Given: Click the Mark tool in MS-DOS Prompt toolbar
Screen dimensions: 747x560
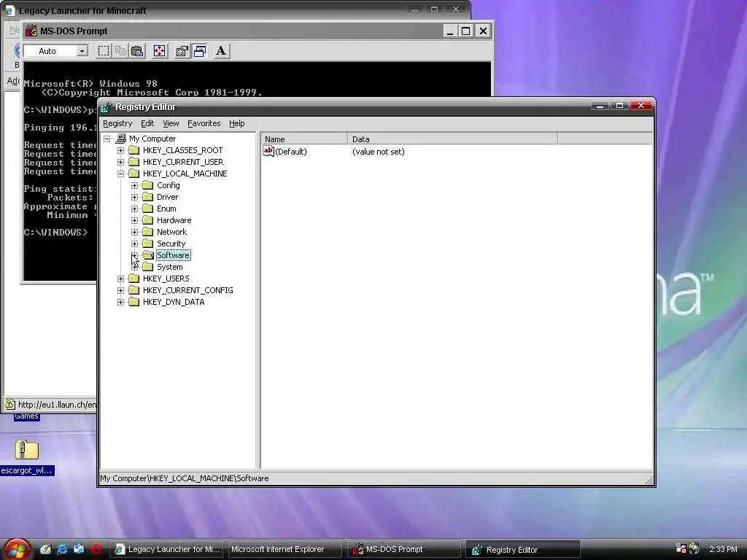Looking at the screenshot, I should point(104,51).
